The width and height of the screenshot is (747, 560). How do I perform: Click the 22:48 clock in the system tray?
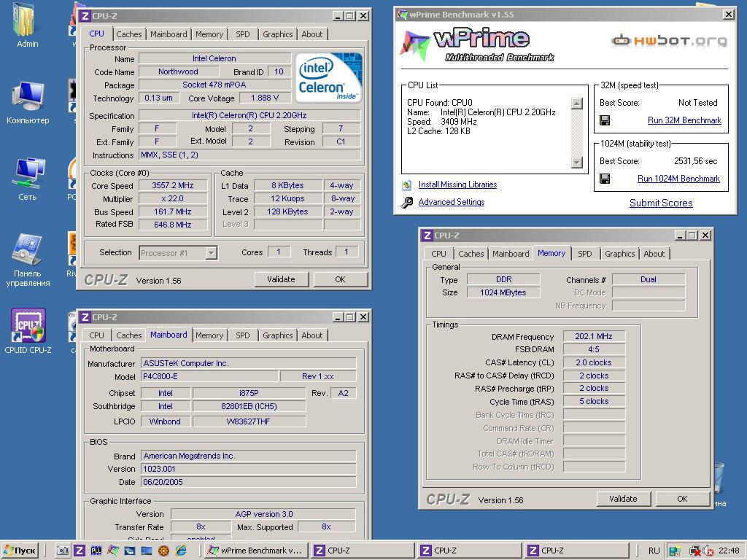[729, 551]
